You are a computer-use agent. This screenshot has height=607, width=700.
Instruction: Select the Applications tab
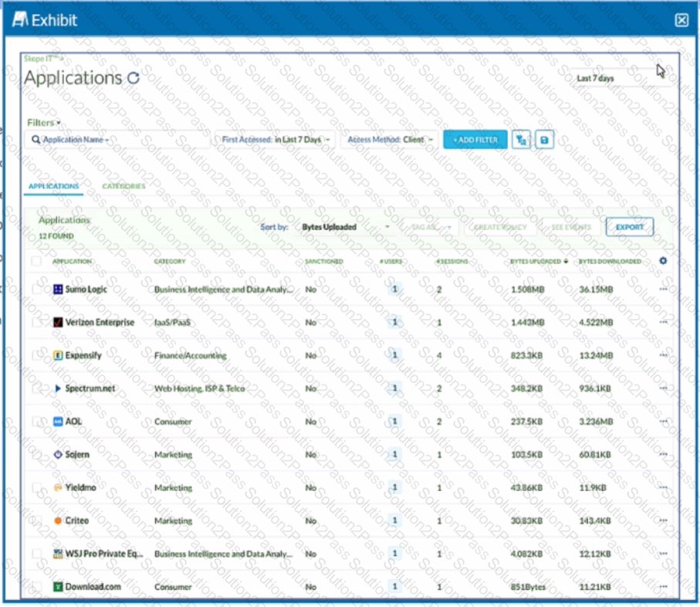pos(54,186)
